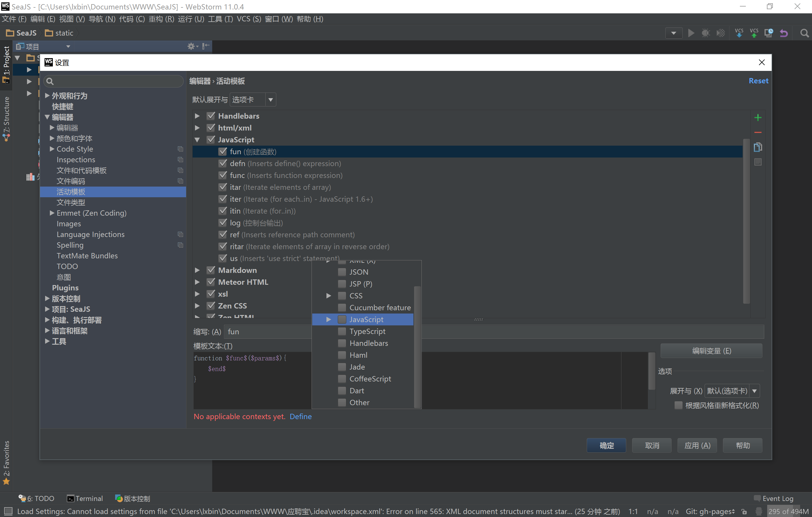Toggle the defn template checkbox
Image resolution: width=812 pixels, height=517 pixels.
[223, 163]
